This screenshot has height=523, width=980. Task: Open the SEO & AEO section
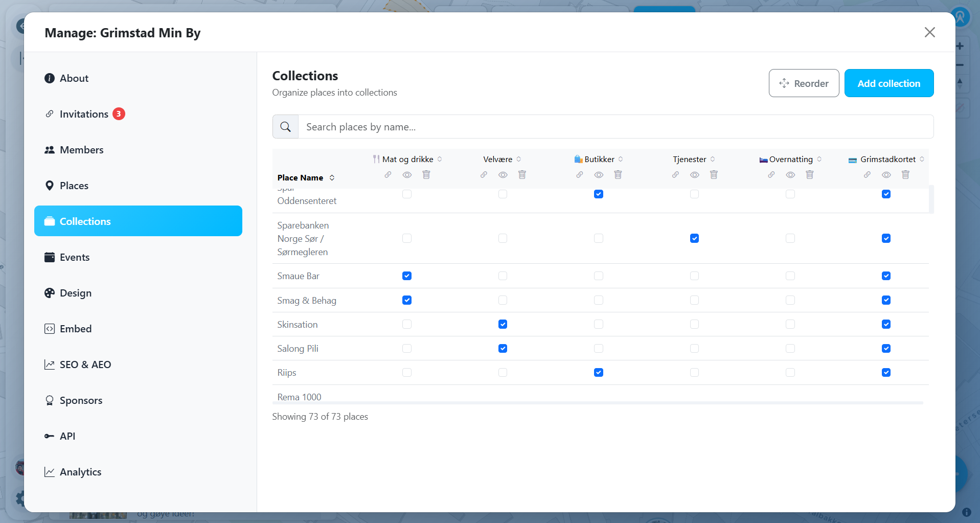click(138, 365)
